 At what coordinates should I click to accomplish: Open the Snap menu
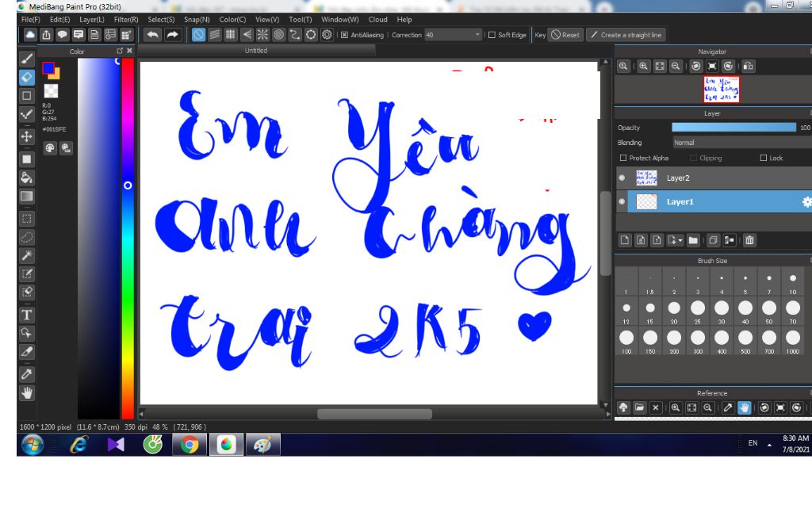pos(197,20)
